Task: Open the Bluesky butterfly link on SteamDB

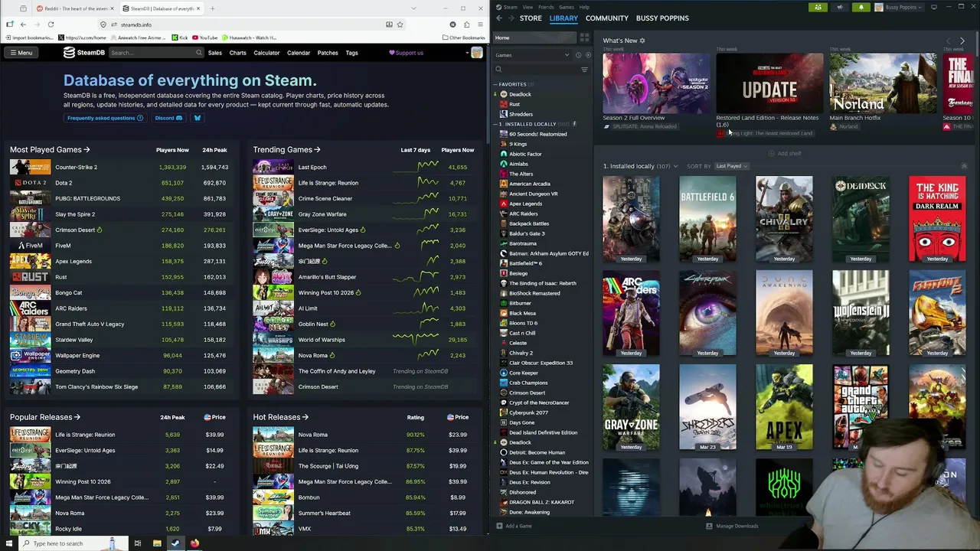Action: click(x=197, y=118)
